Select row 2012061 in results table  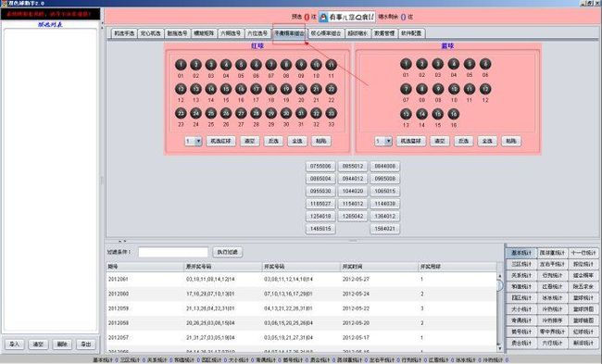pos(301,279)
